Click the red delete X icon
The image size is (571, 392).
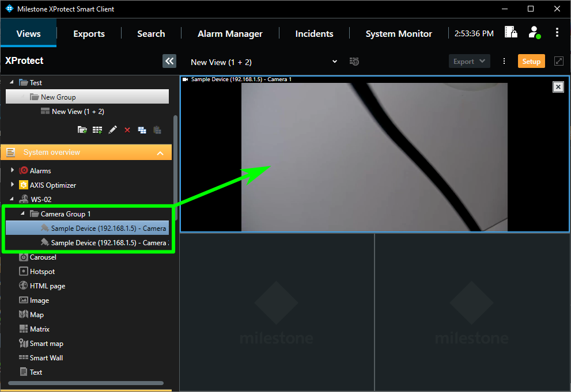[127, 130]
